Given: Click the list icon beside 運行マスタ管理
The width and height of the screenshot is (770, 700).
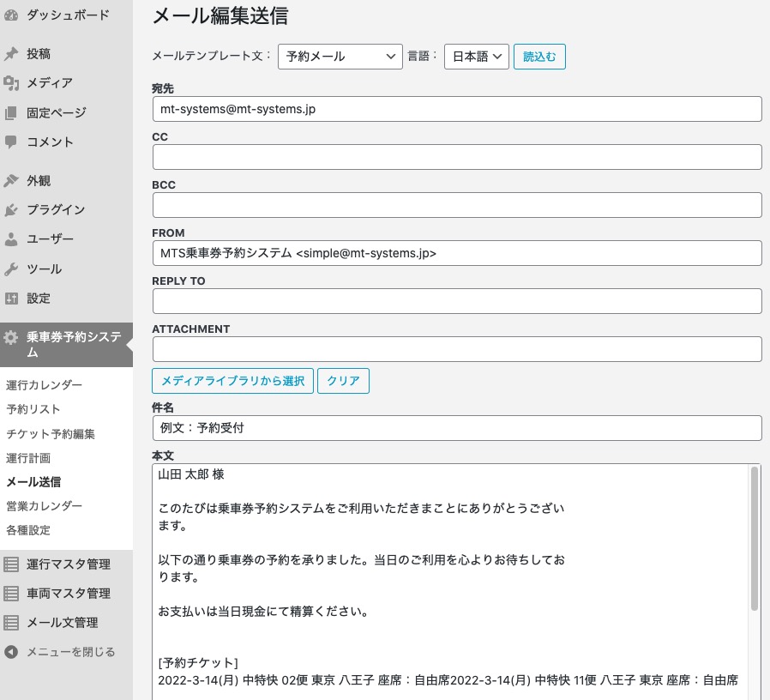Looking at the screenshot, I should (11, 564).
